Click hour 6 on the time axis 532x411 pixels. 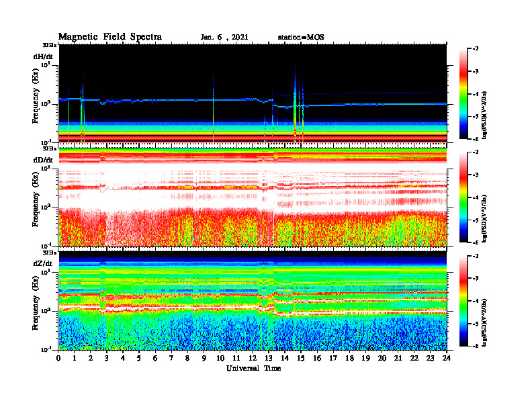click(x=155, y=359)
